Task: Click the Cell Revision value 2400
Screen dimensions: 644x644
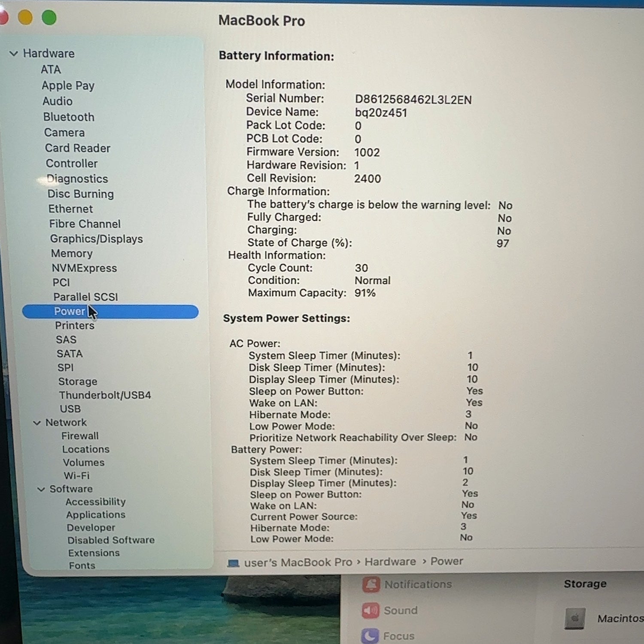Action: [x=368, y=179]
